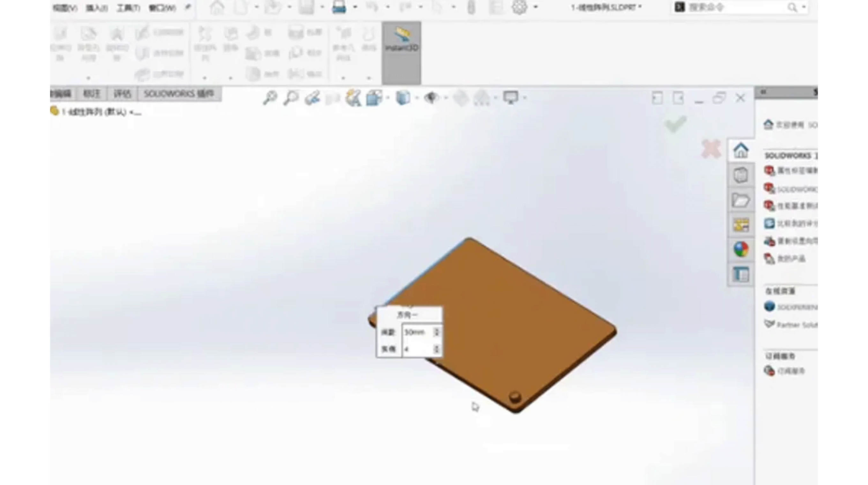Click the Zoom to Area magnifier icon

(x=291, y=98)
